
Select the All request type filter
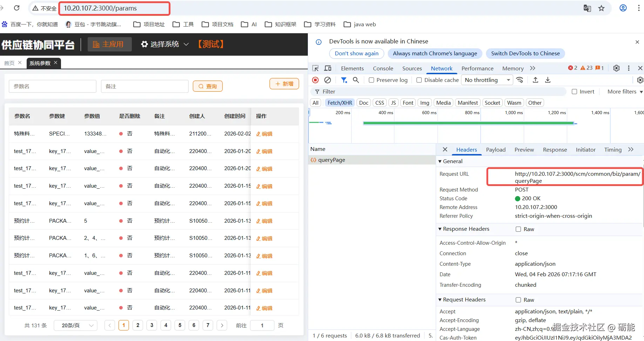(x=316, y=103)
